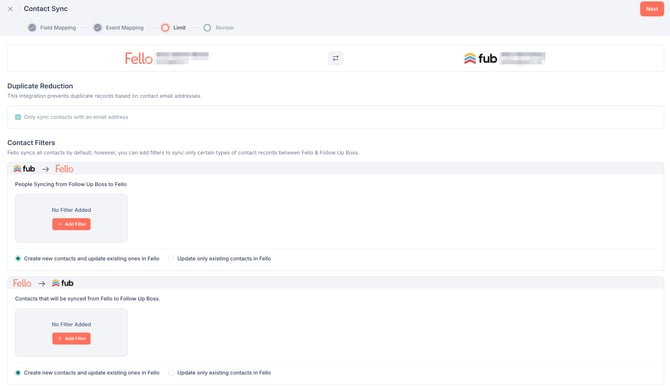Click the sync direction swap arrows icon
This screenshot has height=390, width=670.
tap(335, 59)
